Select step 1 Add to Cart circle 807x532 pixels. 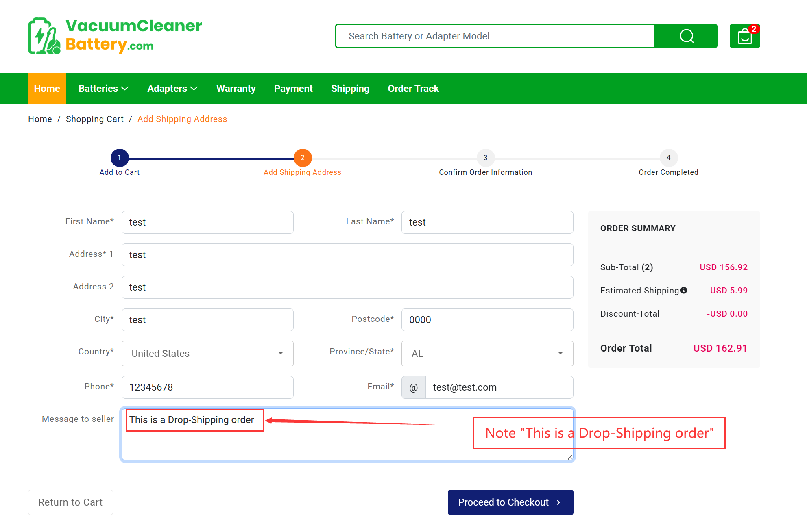point(119,158)
